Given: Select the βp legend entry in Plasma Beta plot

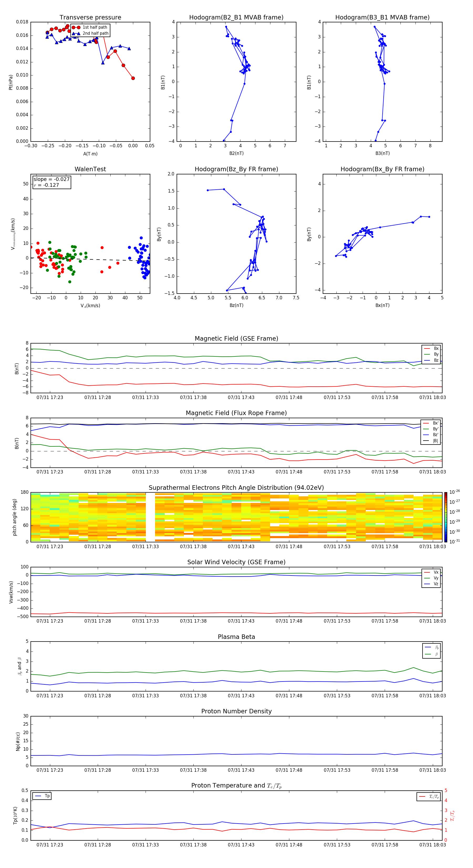Looking at the screenshot, I should point(431,647).
